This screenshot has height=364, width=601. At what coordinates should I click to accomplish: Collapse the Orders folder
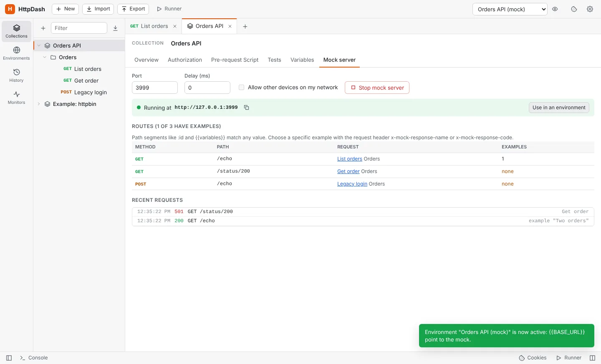click(45, 57)
